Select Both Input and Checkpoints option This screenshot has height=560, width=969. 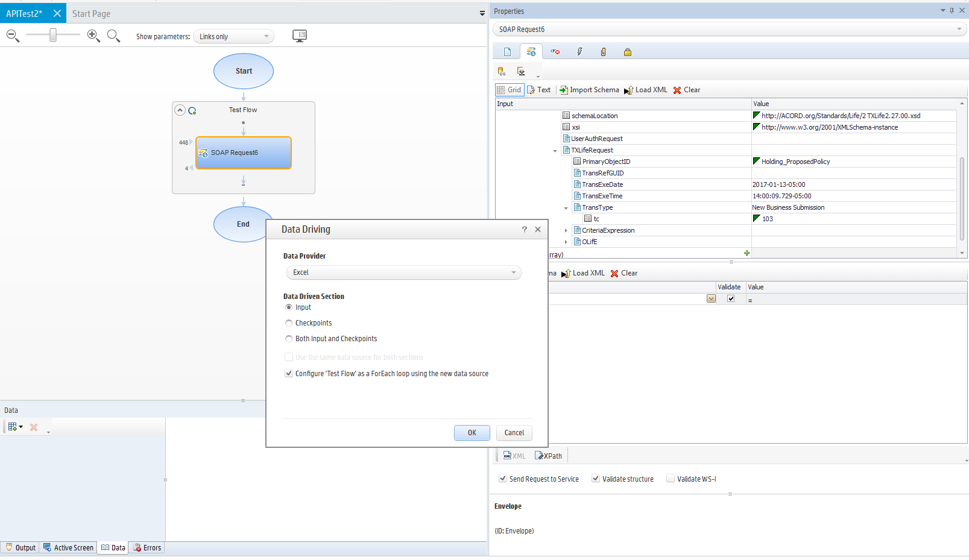(x=289, y=339)
